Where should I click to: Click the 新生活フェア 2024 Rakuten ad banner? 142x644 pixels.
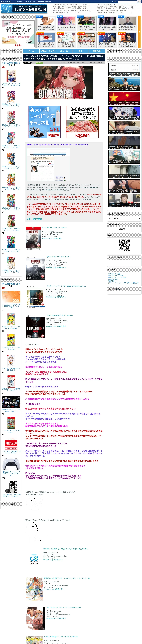pyautogui.click(x=18, y=33)
